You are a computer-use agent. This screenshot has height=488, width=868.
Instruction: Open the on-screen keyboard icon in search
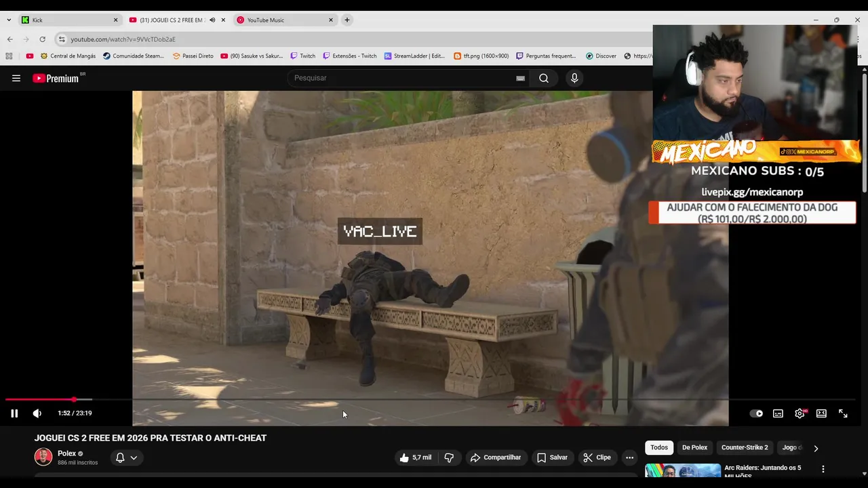pos(520,78)
